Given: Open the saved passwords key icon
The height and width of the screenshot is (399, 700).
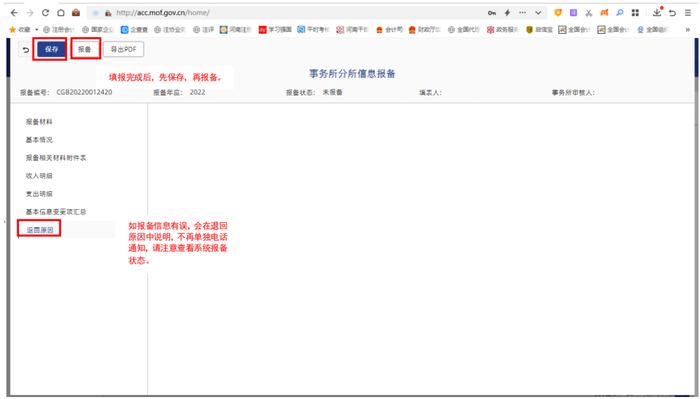Looking at the screenshot, I should pyautogui.click(x=492, y=12).
